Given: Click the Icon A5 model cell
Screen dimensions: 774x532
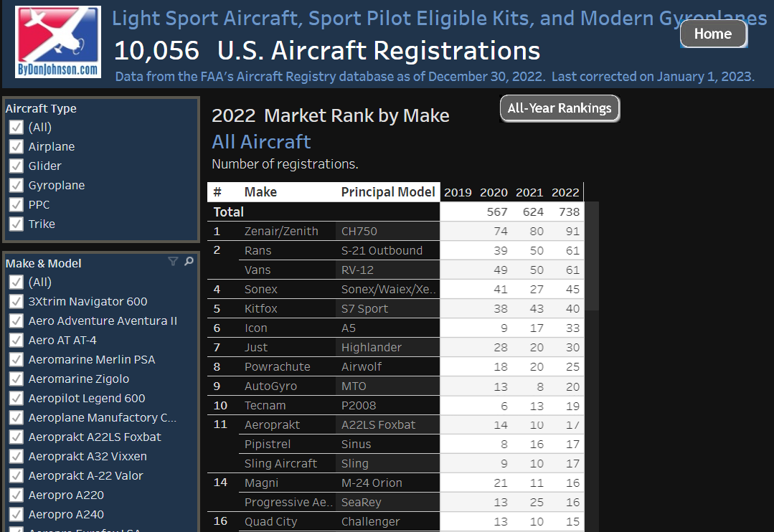Looking at the screenshot, I should 349,328.
